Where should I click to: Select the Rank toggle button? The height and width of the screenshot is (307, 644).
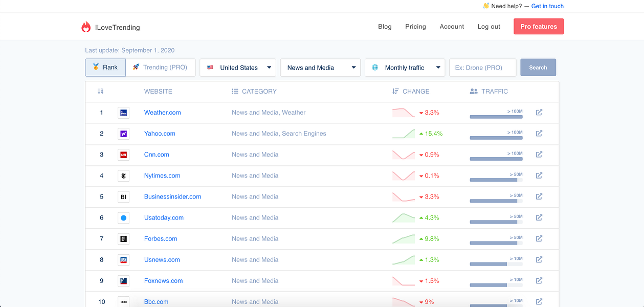click(105, 68)
